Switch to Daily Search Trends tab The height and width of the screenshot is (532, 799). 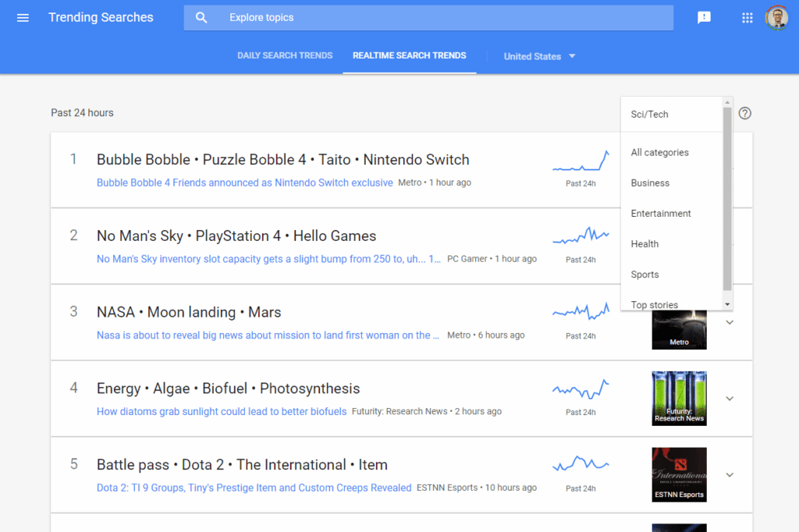(285, 55)
